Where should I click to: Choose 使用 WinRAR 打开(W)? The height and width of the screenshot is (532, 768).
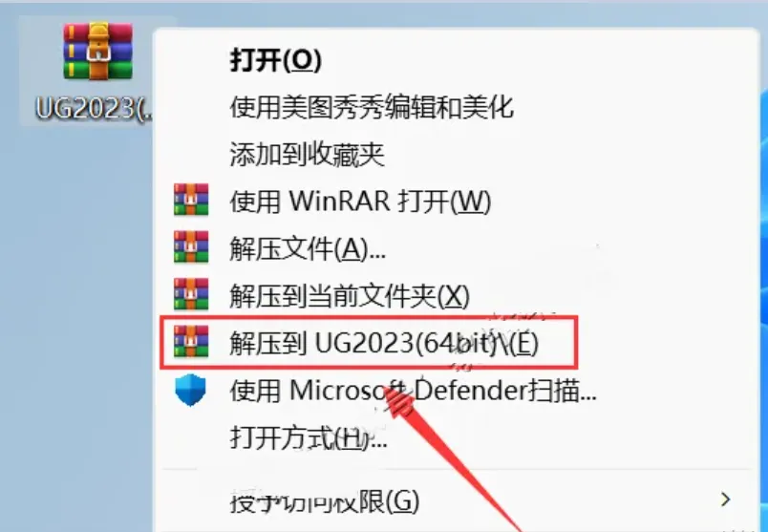click(360, 201)
